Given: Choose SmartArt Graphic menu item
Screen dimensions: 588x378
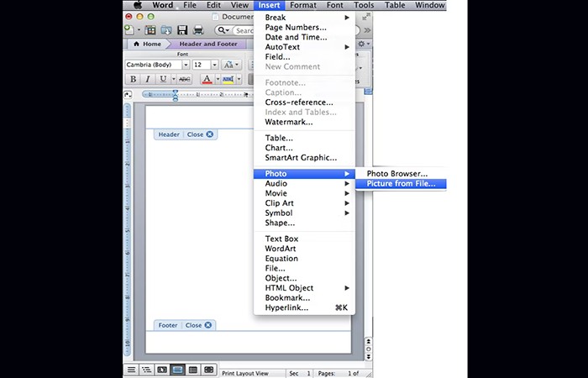Looking at the screenshot, I should (304, 158).
